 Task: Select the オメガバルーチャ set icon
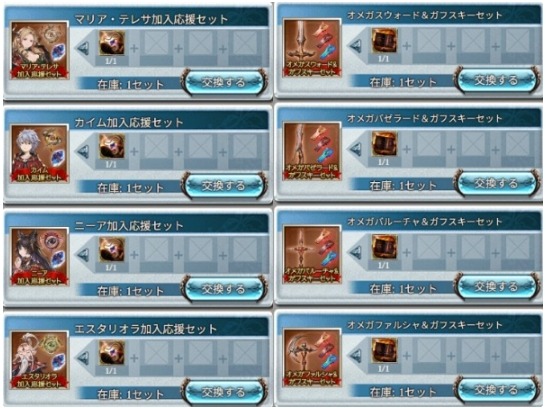pyautogui.click(x=312, y=254)
